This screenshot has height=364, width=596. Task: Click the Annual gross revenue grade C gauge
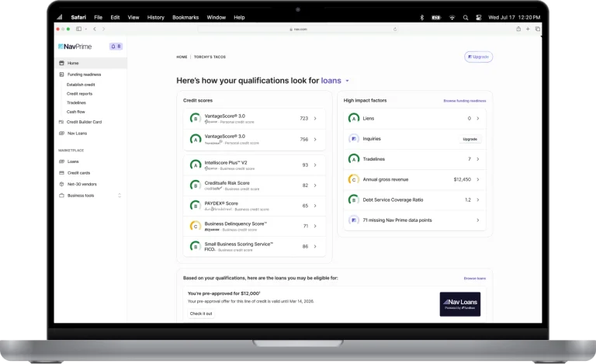pyautogui.click(x=354, y=179)
